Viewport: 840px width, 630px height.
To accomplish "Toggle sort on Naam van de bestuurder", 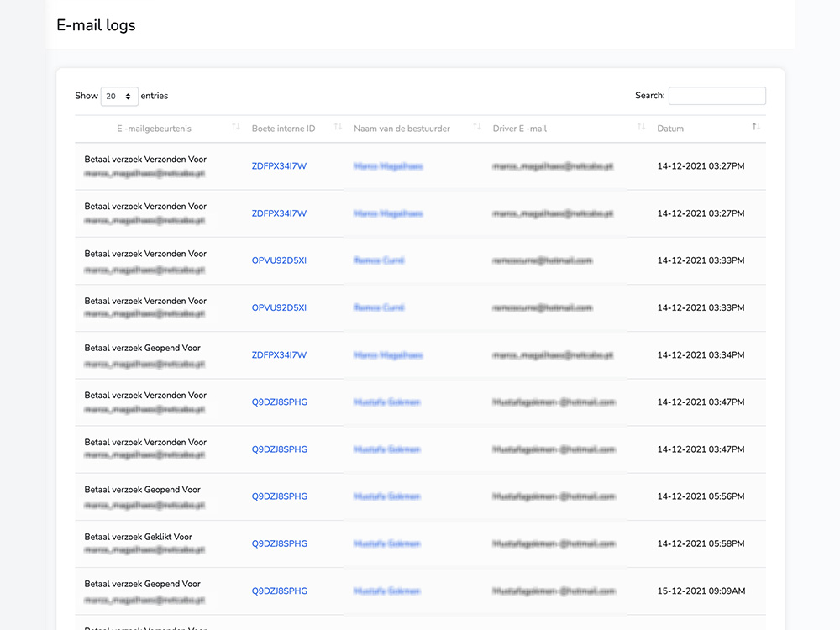I will pos(477,127).
